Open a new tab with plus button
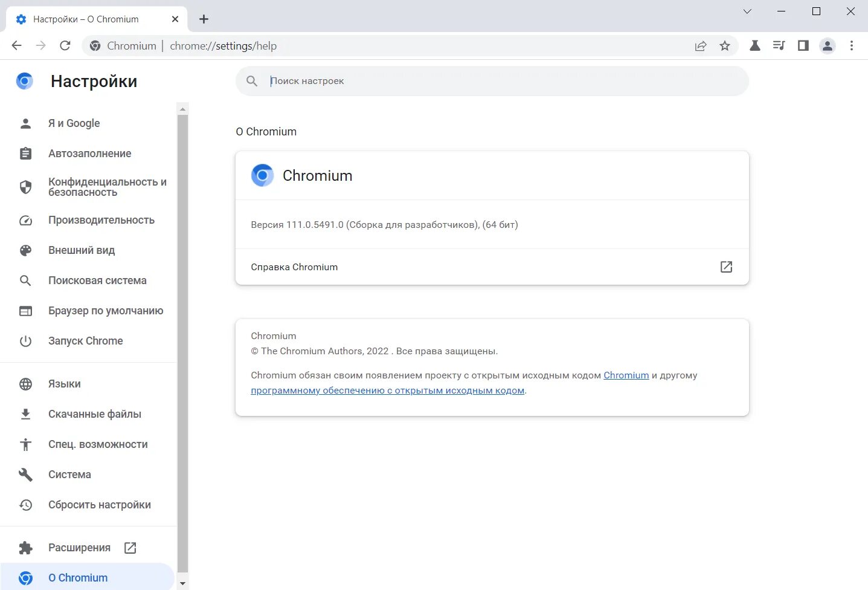868x590 pixels. (204, 19)
